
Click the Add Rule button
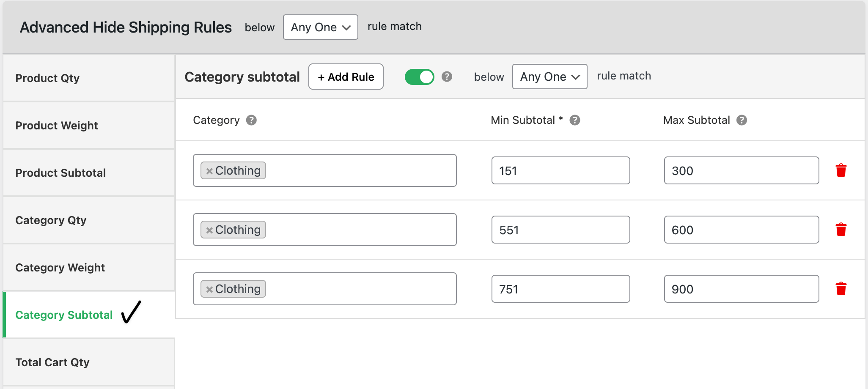pos(346,77)
